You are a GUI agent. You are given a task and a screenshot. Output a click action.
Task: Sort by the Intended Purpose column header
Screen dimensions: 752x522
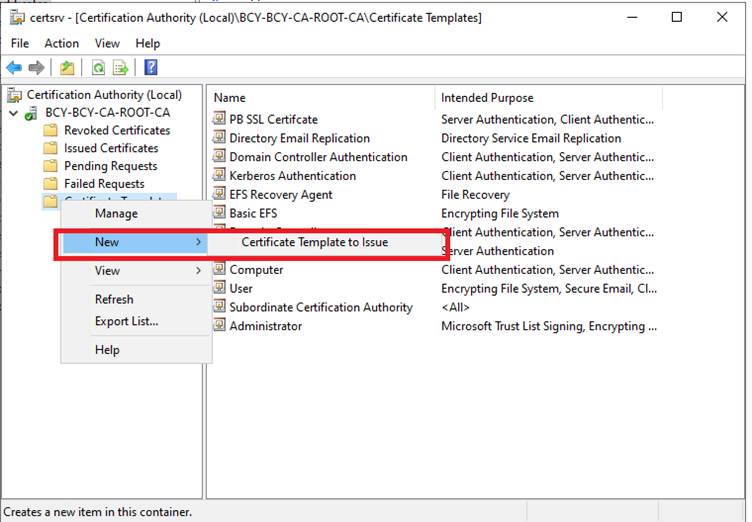pyautogui.click(x=487, y=98)
